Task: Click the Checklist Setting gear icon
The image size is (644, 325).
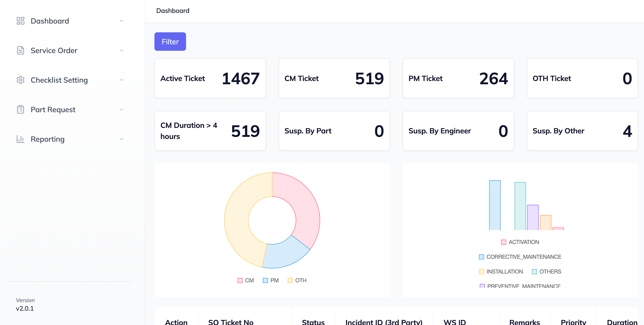Action: pyautogui.click(x=20, y=80)
